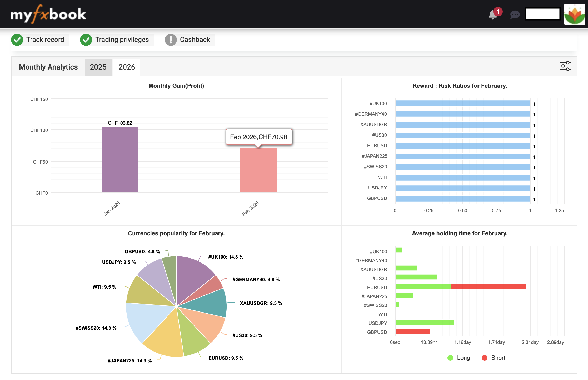Click the green Track record checkmark icon

tap(17, 40)
